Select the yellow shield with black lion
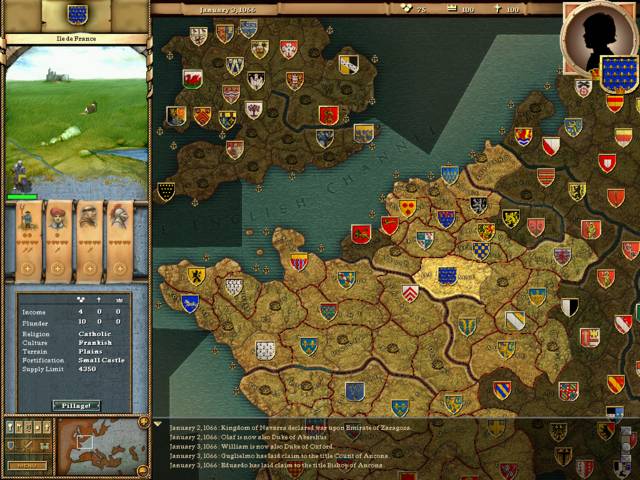Image resolution: width=640 pixels, height=480 pixels. pos(196,276)
